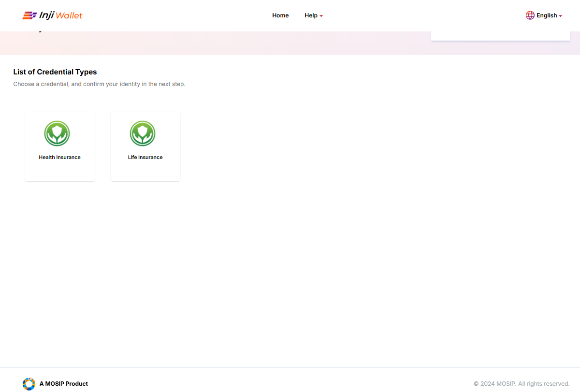The height and width of the screenshot is (392, 580).
Task: Click the Inji Wallet striped logo icon
Action: pyautogui.click(x=29, y=15)
